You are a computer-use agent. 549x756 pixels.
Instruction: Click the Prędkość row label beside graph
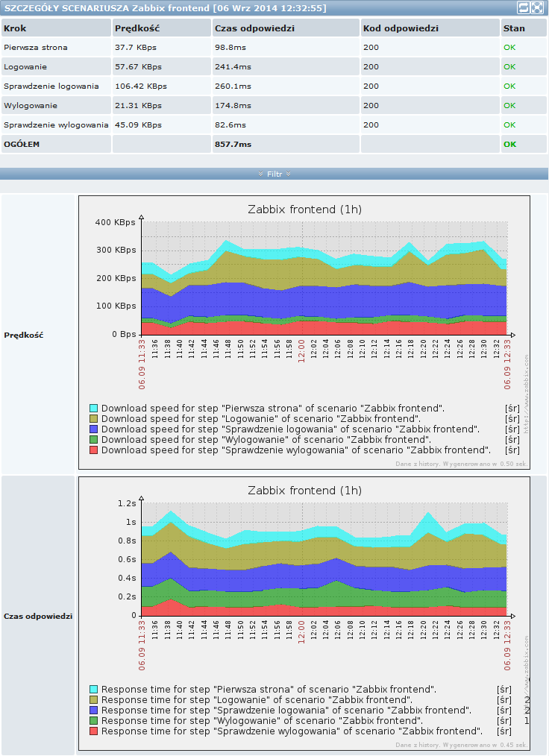click(x=24, y=335)
